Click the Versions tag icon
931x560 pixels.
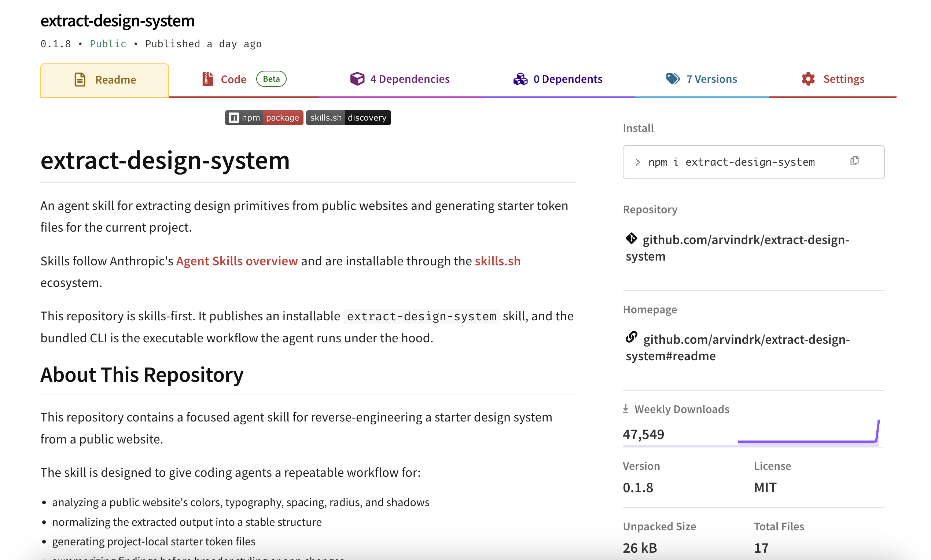(x=673, y=78)
